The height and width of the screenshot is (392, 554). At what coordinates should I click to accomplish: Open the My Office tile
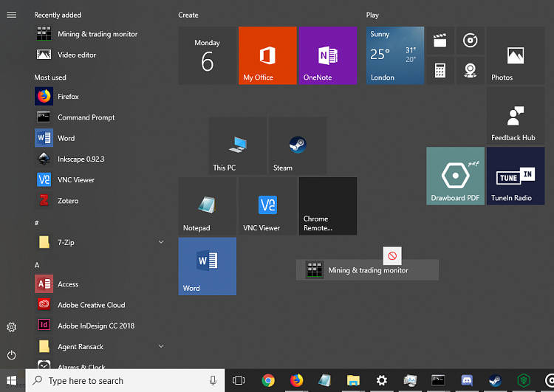[267, 55]
